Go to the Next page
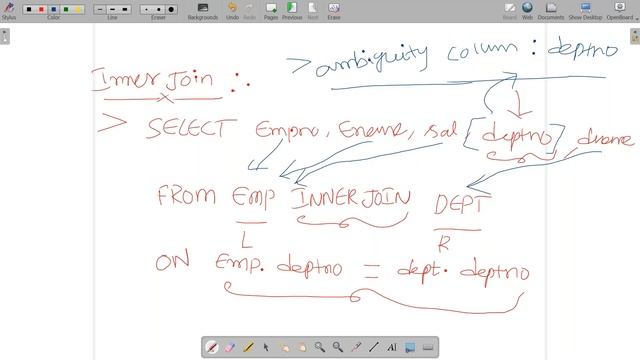The width and height of the screenshot is (640, 360). point(313,11)
